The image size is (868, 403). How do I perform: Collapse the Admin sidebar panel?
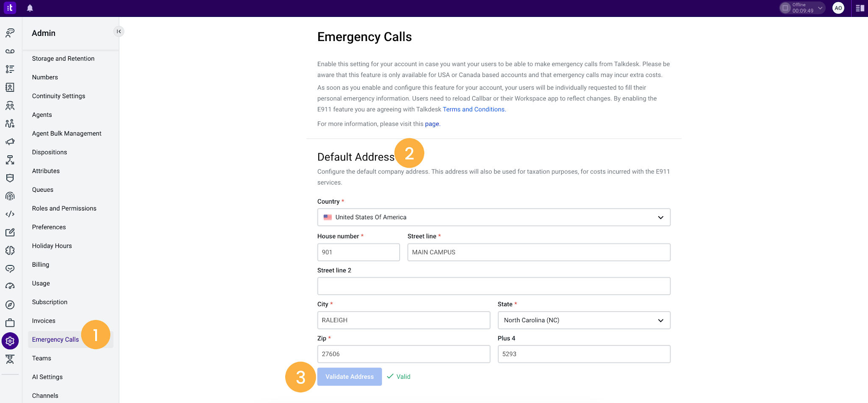119,31
